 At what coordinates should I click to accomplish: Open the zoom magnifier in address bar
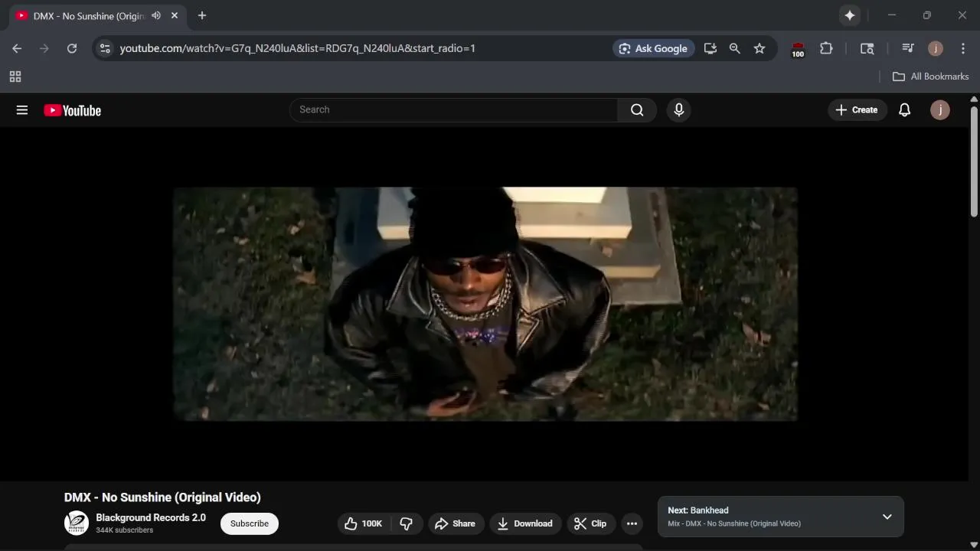point(735,48)
